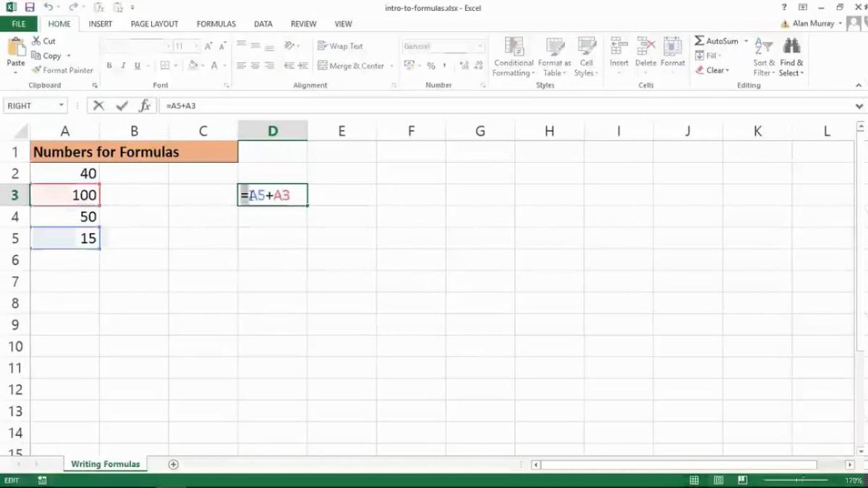The height and width of the screenshot is (488, 868).
Task: Open the FILE menu
Action: [18, 23]
